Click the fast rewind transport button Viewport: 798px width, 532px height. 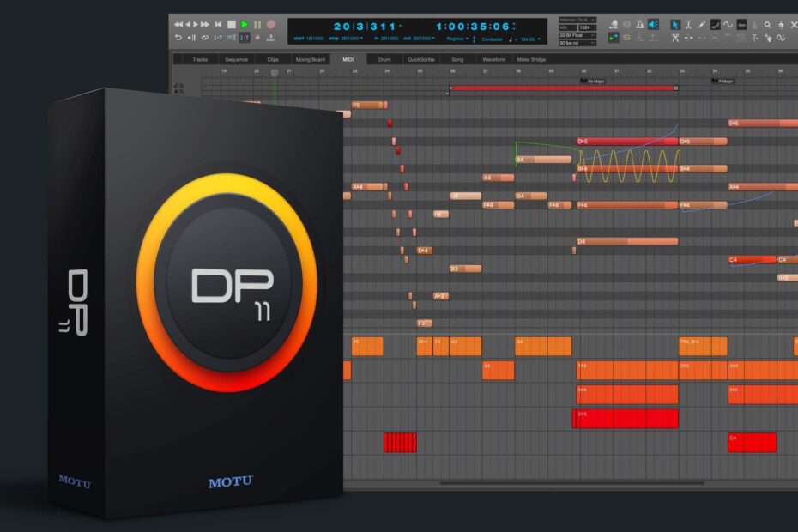point(178,24)
